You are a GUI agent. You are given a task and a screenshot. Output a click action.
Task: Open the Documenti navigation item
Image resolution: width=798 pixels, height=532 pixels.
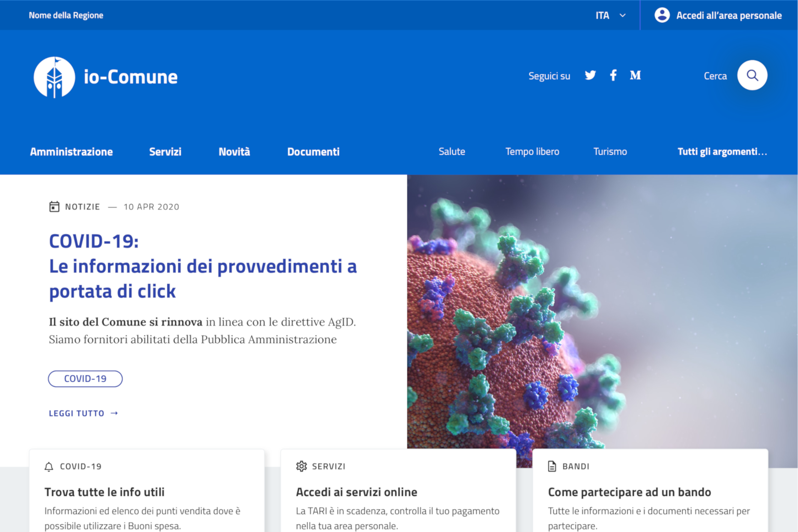coord(313,151)
